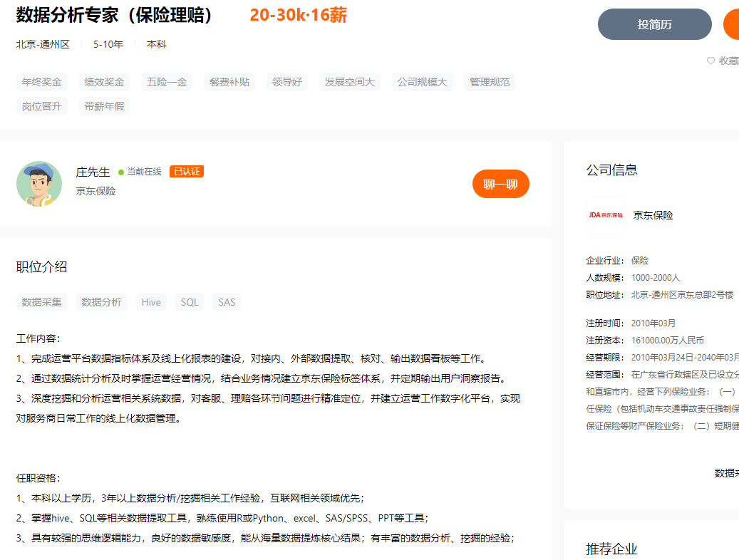The image size is (739, 560).
Task: Open the 京东保险 company name link
Action: (653, 215)
